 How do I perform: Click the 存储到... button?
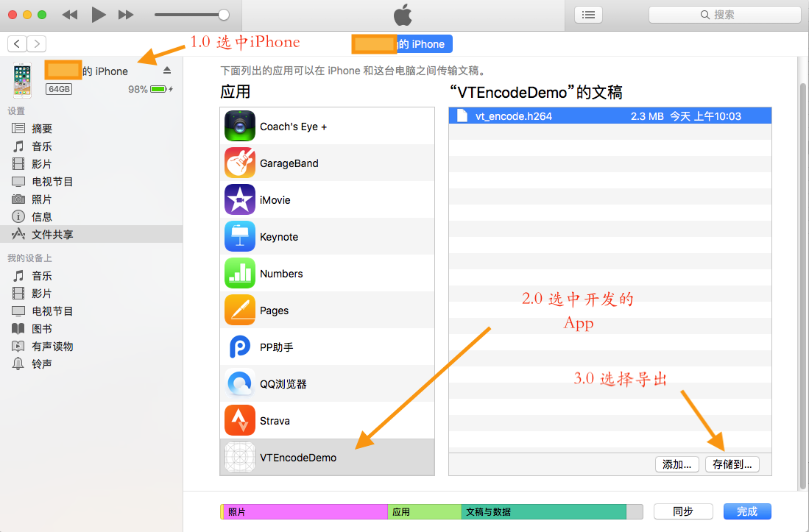coord(732,464)
